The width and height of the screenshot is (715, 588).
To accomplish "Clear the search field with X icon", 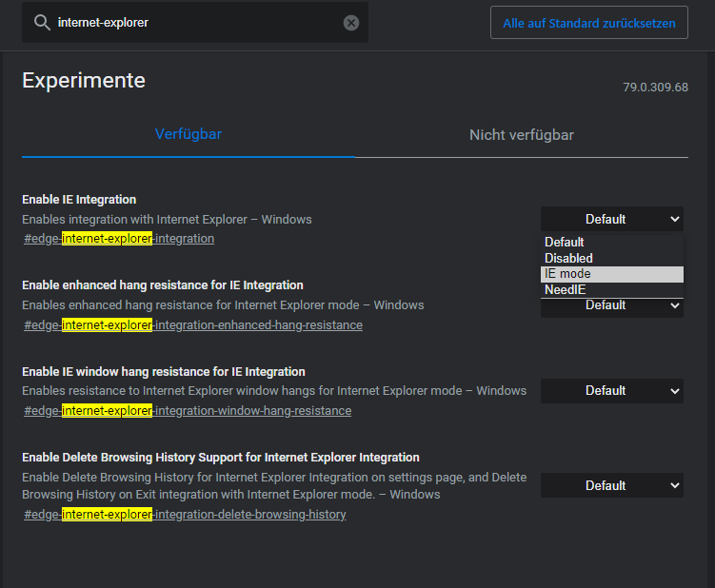I will (351, 23).
